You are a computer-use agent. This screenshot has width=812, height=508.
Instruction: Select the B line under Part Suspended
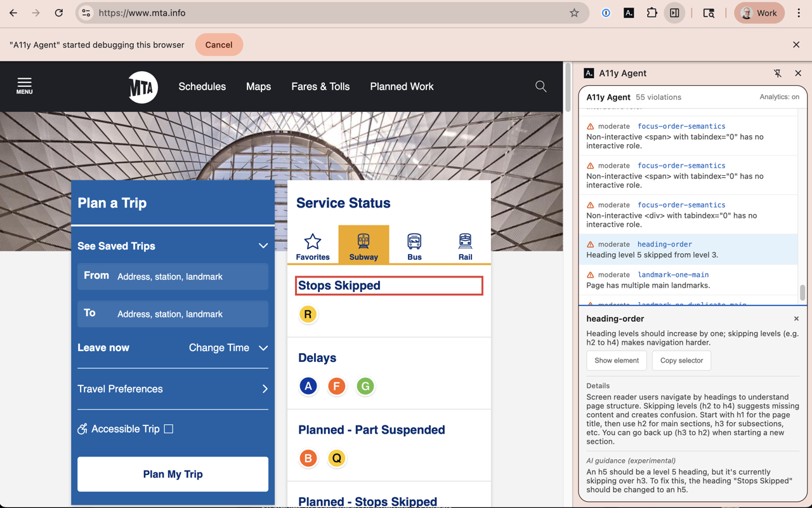(308, 458)
